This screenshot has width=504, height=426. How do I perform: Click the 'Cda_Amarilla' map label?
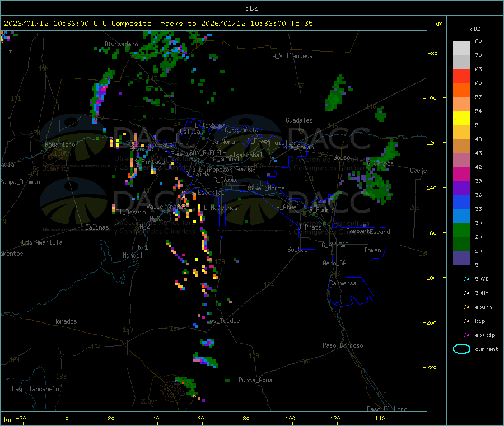(x=42, y=242)
